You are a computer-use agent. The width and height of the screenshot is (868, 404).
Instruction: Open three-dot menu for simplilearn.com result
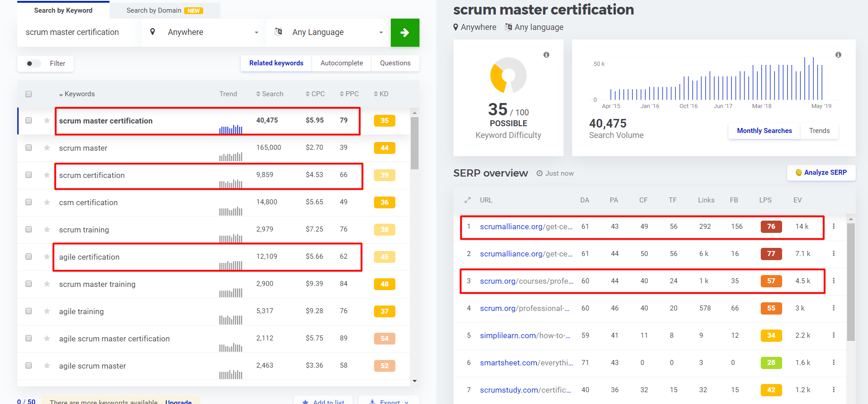[x=833, y=335]
